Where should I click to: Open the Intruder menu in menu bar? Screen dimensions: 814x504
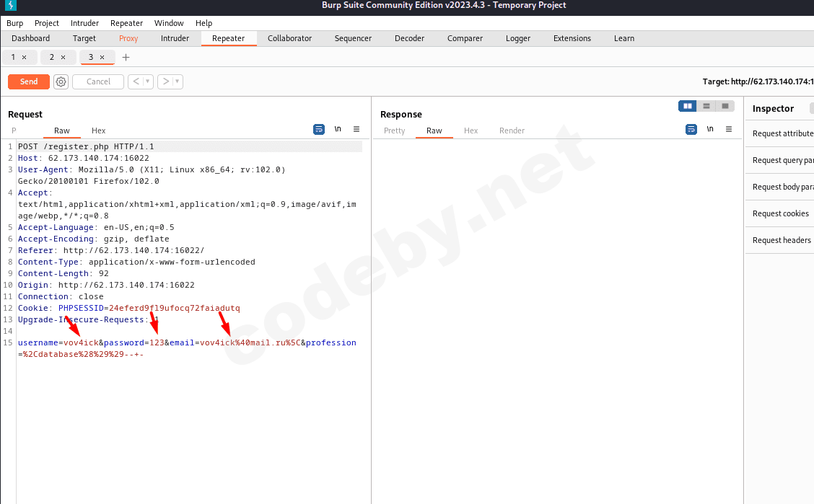click(x=84, y=23)
